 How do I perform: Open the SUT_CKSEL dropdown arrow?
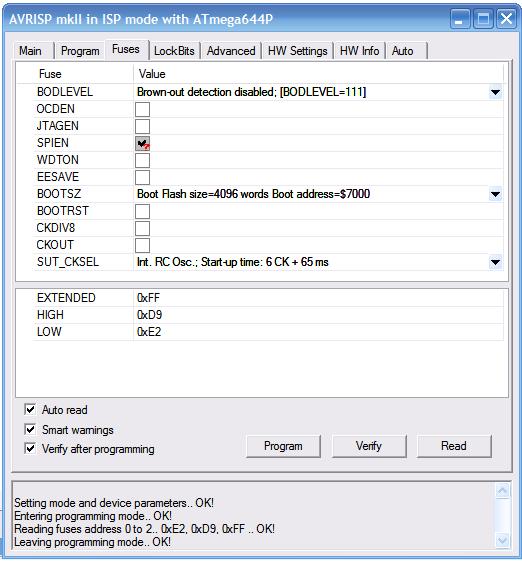[x=495, y=262]
